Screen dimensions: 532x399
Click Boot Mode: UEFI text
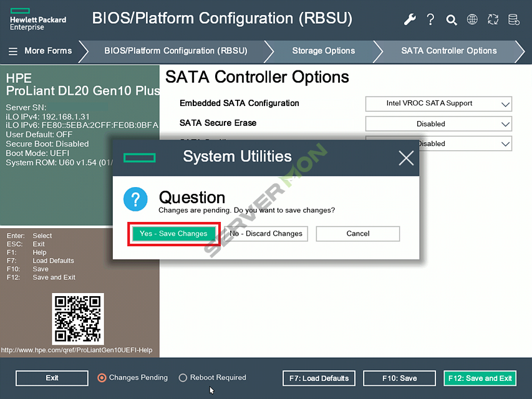(x=37, y=153)
